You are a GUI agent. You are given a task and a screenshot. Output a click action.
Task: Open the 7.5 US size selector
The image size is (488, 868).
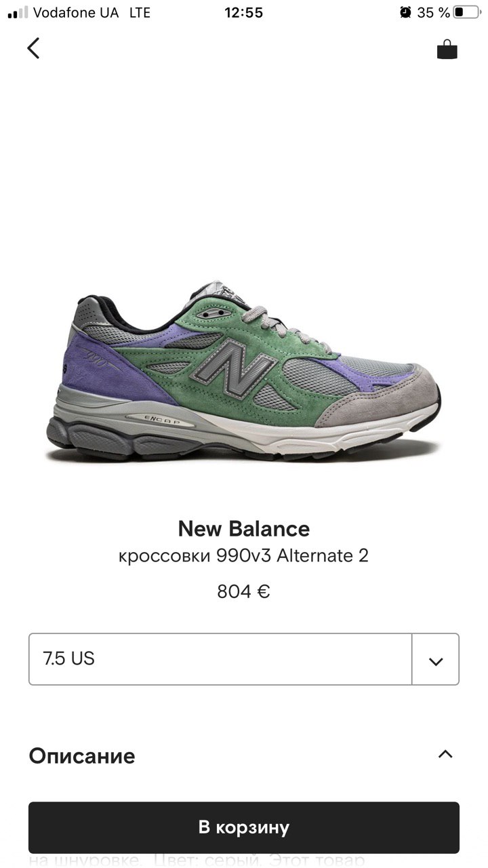(x=220, y=659)
